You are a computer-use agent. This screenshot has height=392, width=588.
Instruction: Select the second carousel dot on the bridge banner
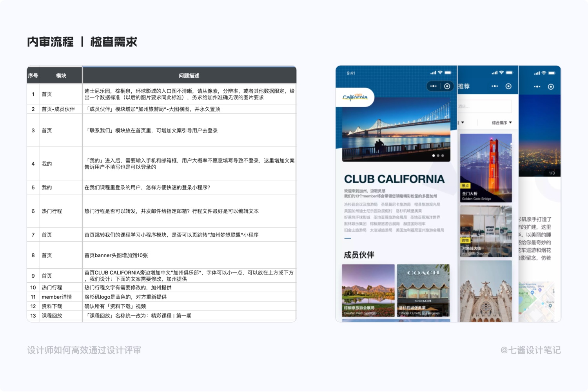tap(438, 155)
